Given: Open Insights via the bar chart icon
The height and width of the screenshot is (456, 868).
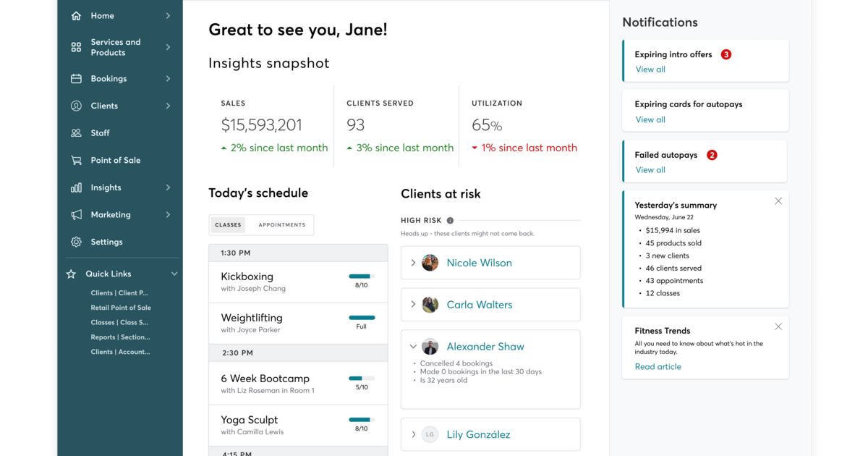Looking at the screenshot, I should click(x=75, y=187).
